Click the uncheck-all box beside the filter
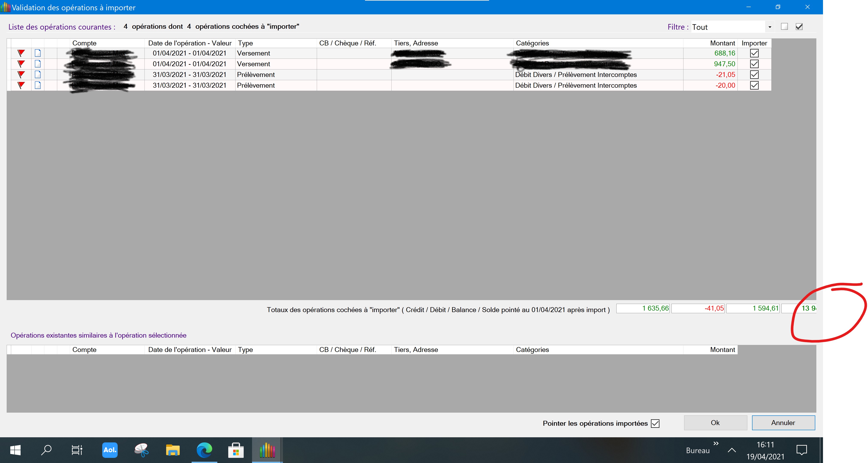Image resolution: width=868 pixels, height=463 pixels. point(784,27)
